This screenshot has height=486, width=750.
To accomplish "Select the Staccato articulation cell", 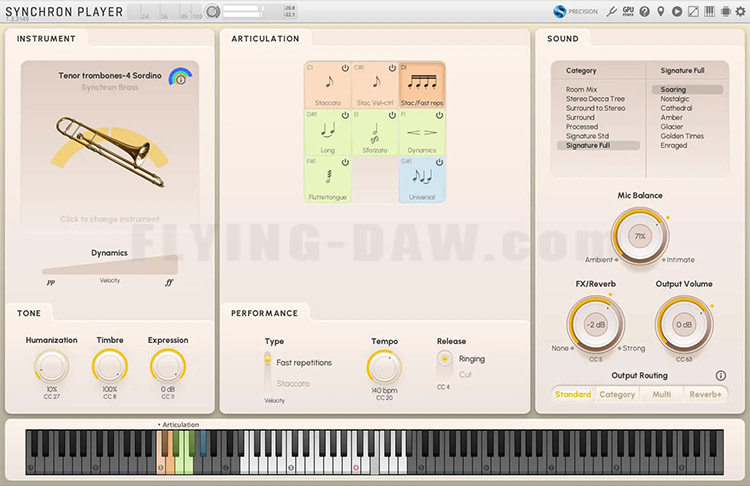I will [328, 85].
